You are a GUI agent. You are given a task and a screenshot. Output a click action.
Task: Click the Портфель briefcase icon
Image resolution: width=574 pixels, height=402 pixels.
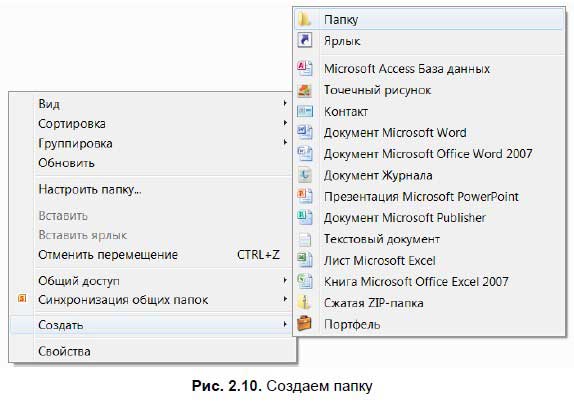point(305,324)
